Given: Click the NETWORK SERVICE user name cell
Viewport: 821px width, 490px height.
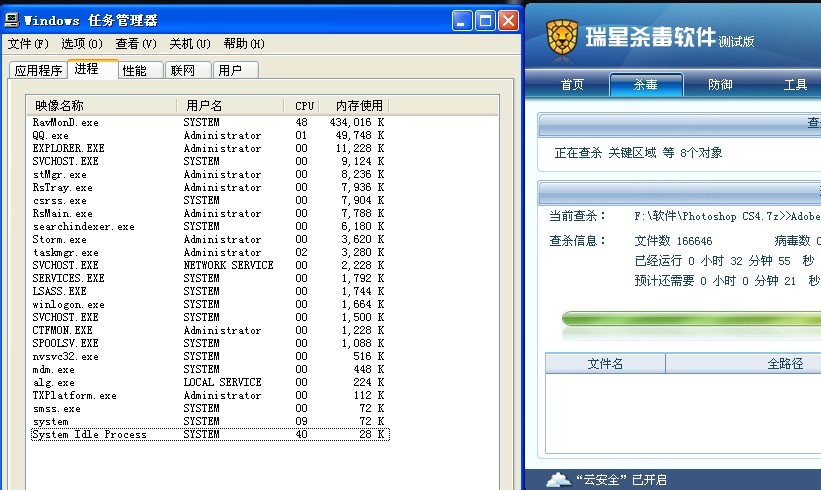Looking at the screenshot, I should pyautogui.click(x=229, y=265).
